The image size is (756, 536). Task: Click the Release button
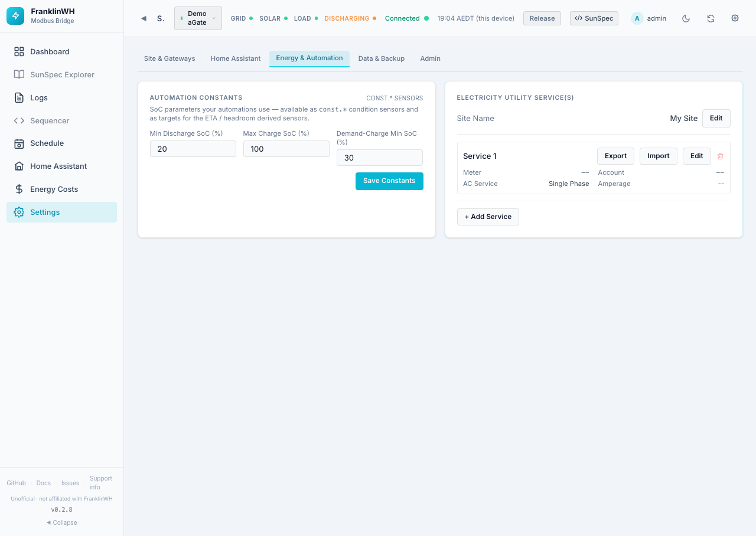click(542, 18)
